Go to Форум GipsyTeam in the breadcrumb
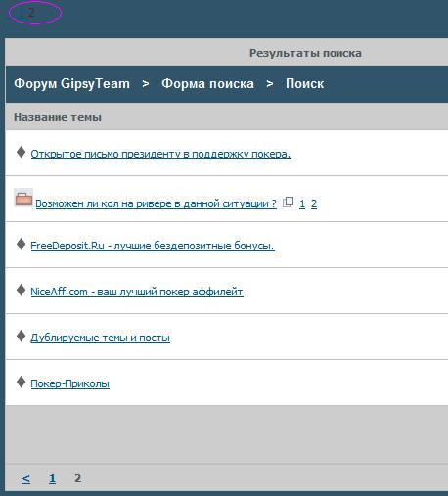Screen dimensions: 448x496 (x=72, y=84)
